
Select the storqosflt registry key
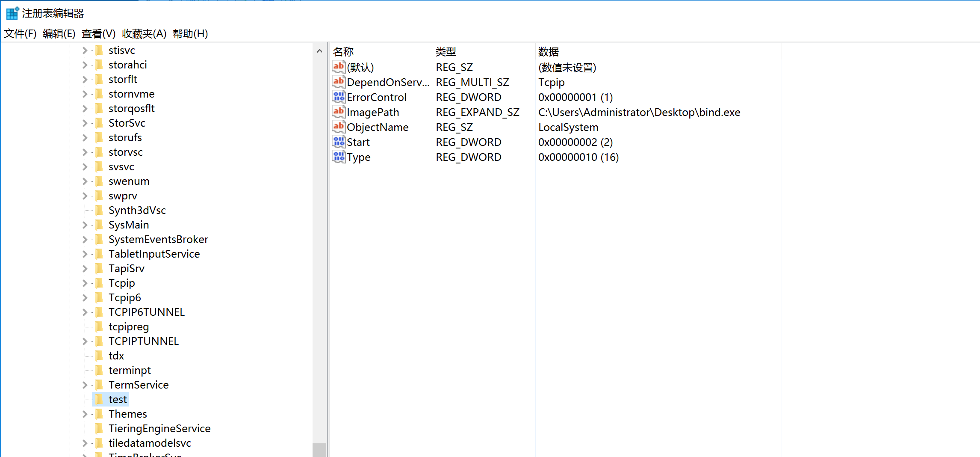(132, 108)
